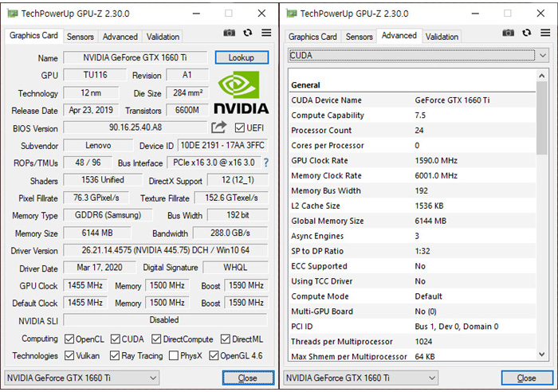Click the screenshot camera icon in Advanced window
Image resolution: width=558 pixels, height=392 pixels.
(509, 33)
